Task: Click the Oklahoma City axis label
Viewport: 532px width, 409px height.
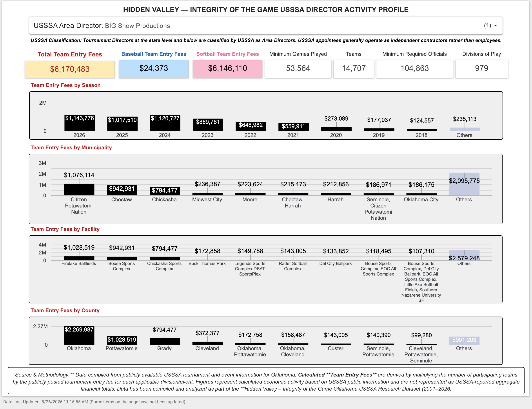Action: (x=421, y=200)
